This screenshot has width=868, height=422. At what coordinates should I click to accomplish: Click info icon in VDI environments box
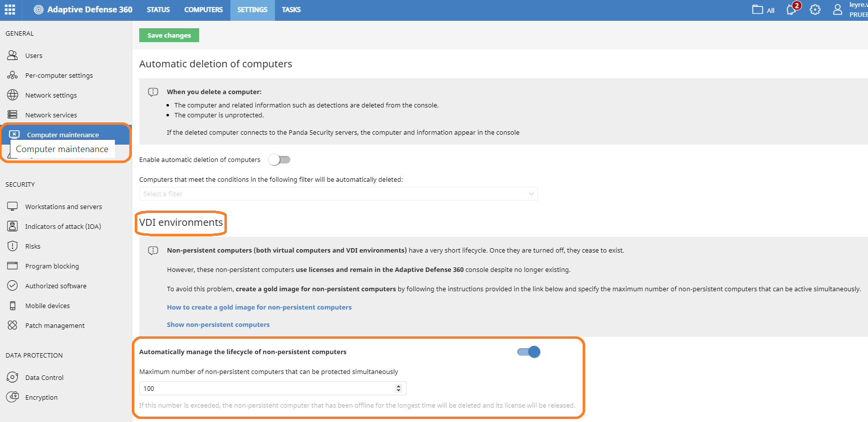click(x=153, y=251)
